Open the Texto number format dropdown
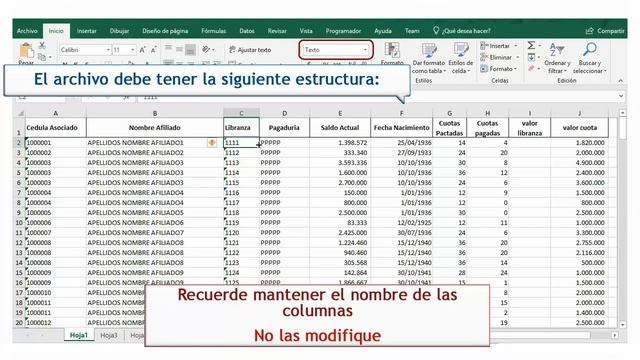The height and width of the screenshot is (360, 640). (x=365, y=50)
